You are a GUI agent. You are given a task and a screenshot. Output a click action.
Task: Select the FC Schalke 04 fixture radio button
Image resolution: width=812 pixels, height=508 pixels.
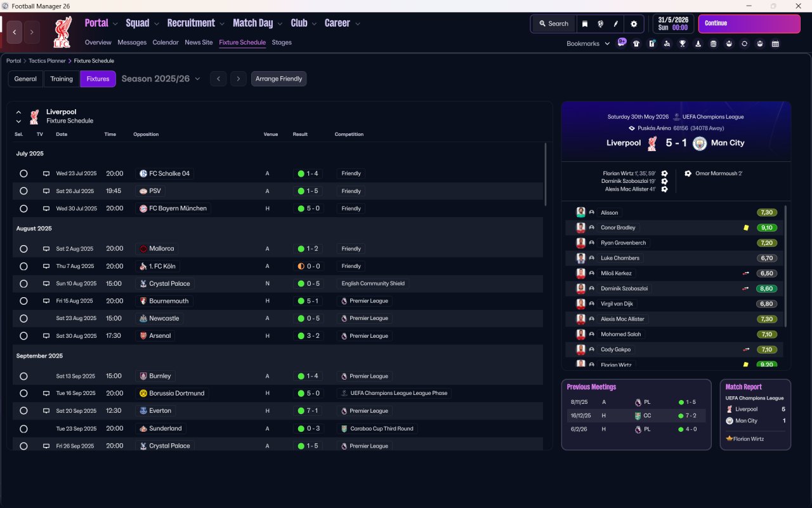[x=23, y=173]
